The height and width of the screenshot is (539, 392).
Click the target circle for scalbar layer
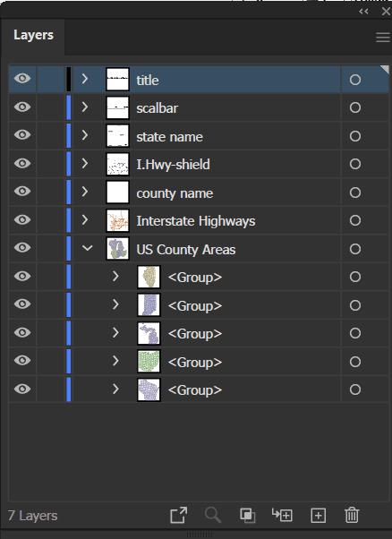point(355,108)
